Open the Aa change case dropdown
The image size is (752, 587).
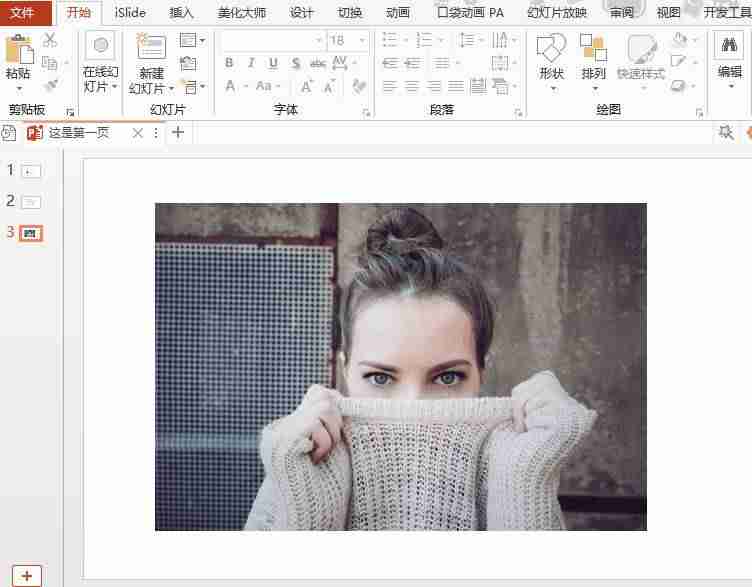(267, 86)
